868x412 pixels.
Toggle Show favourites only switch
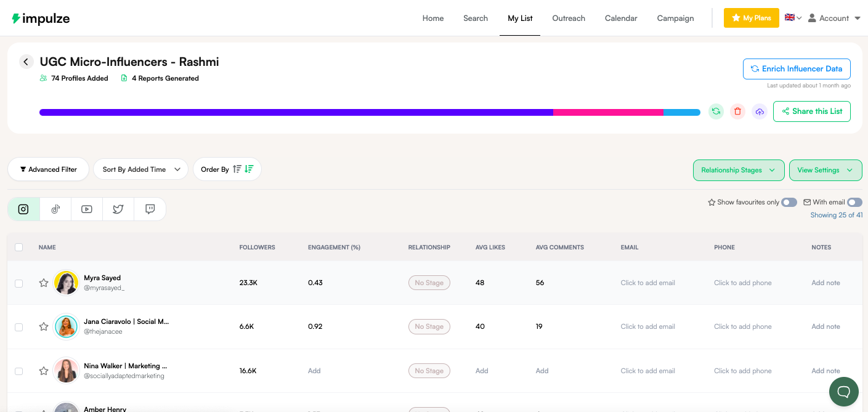(789, 202)
